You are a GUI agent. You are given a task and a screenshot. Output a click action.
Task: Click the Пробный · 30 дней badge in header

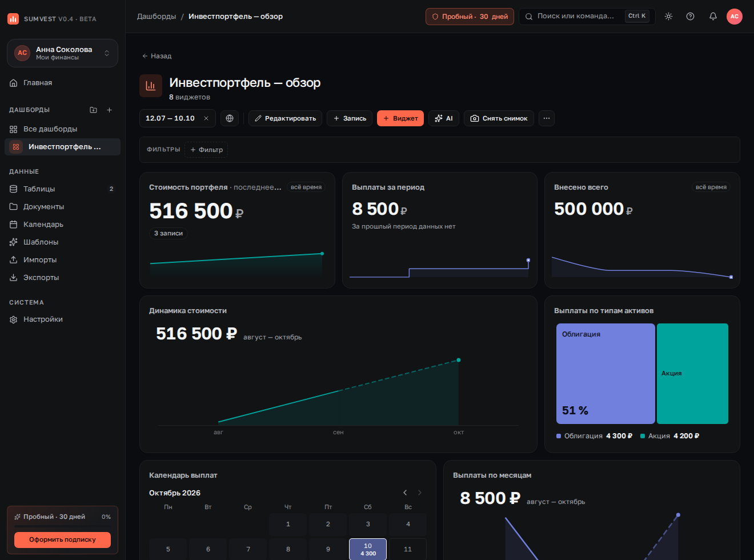click(470, 17)
